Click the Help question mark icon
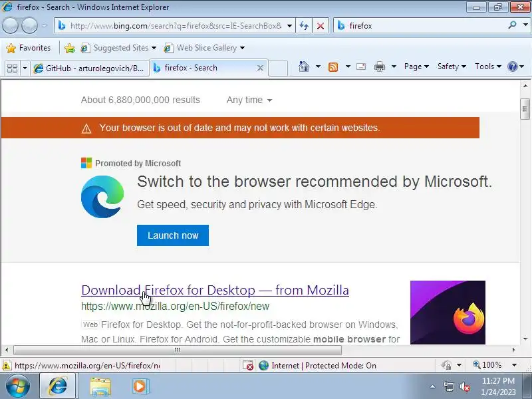 [512, 66]
